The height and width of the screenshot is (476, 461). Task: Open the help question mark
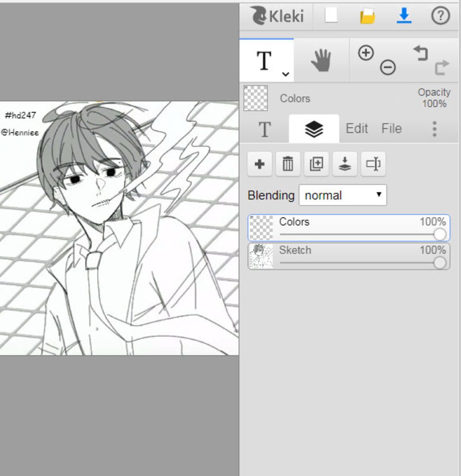pyautogui.click(x=440, y=15)
